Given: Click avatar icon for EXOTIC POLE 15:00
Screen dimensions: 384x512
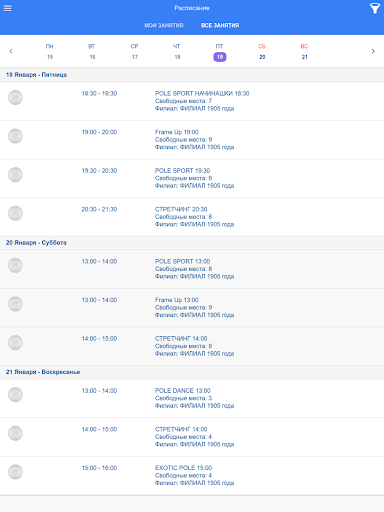Looking at the screenshot, I should coord(15,472).
